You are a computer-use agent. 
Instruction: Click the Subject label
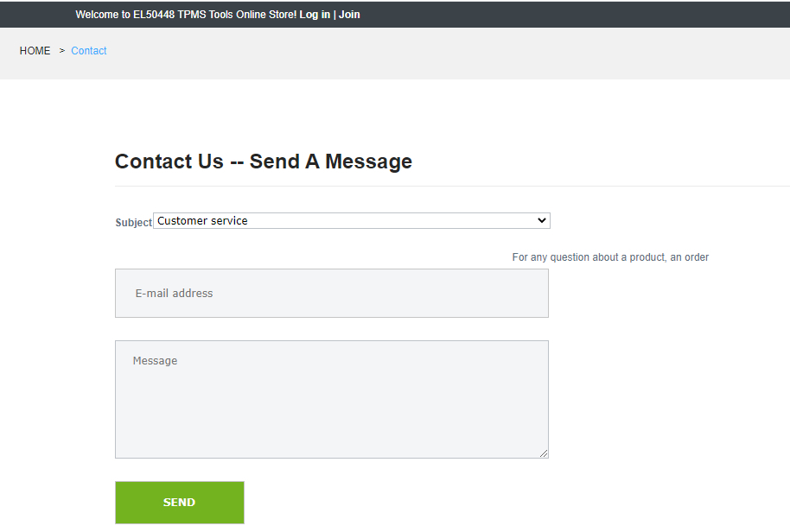coord(133,223)
